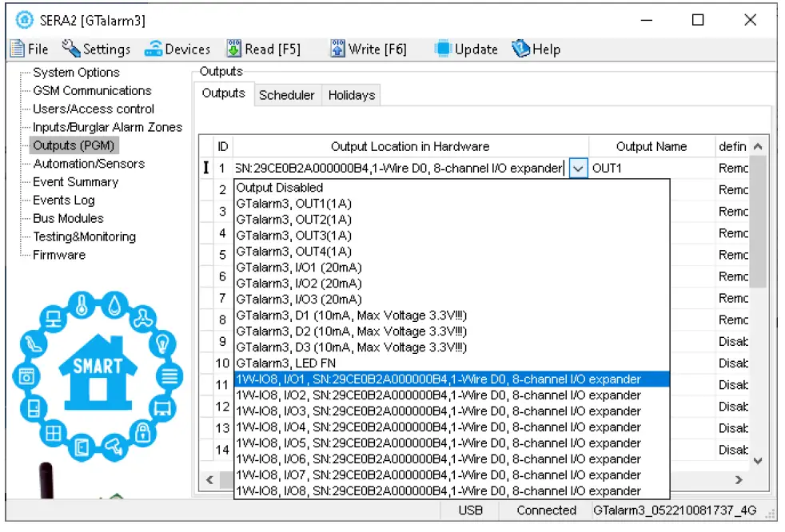Switch to the Holidays tab
This screenshot has height=532, width=785.
coord(351,95)
